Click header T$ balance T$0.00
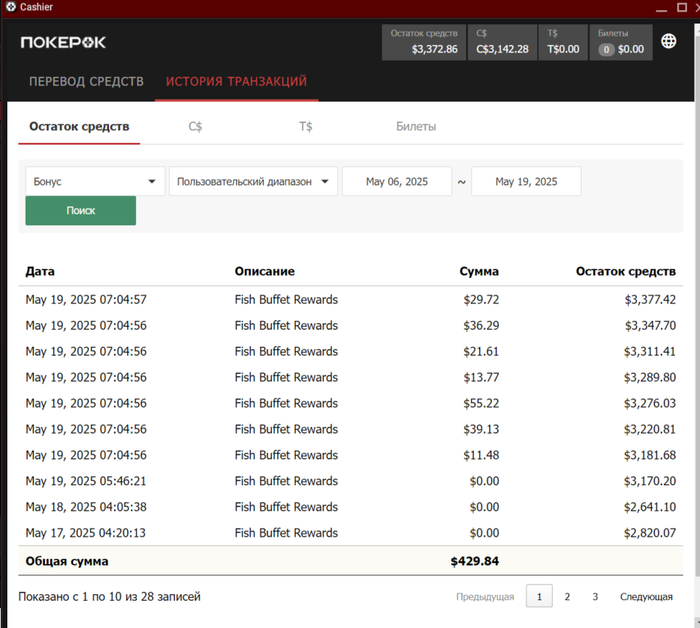700x628 pixels. [563, 42]
